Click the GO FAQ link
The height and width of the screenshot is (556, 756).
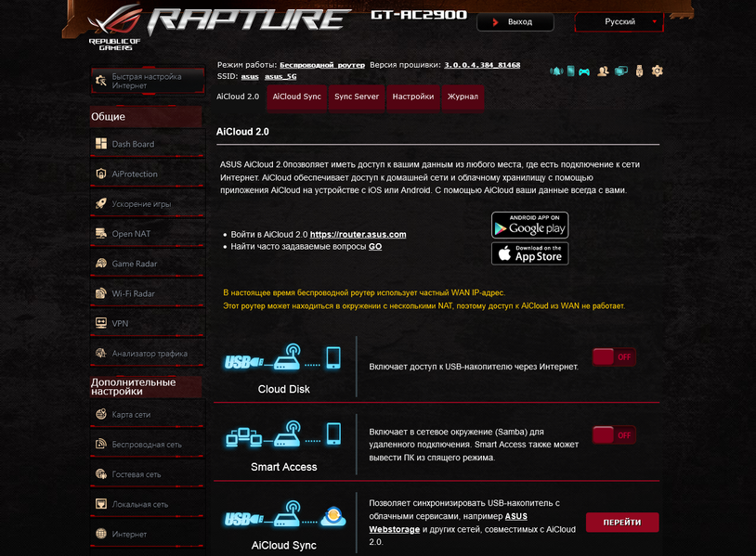[375, 246]
